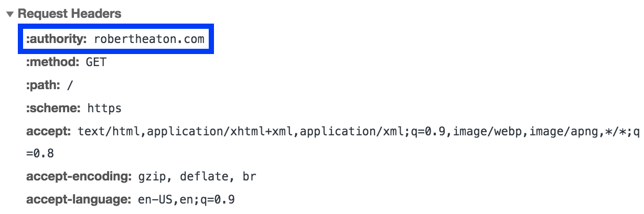
Task: Click the https scheme value
Action: pos(104,109)
